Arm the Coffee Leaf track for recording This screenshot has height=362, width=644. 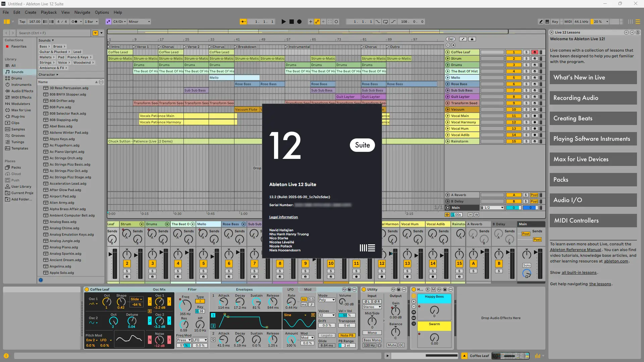[x=535, y=52]
